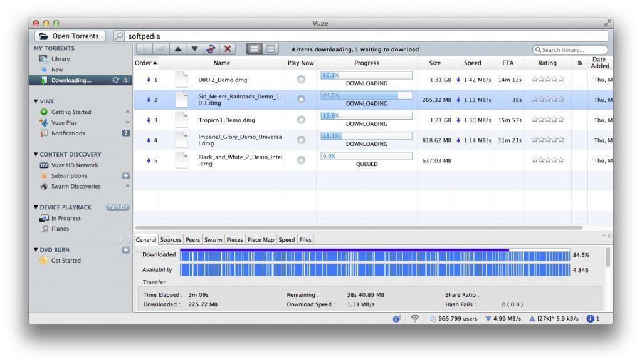Open In Progress under Device Playback
Image resolution: width=642 pixels, height=364 pixels.
click(x=65, y=218)
